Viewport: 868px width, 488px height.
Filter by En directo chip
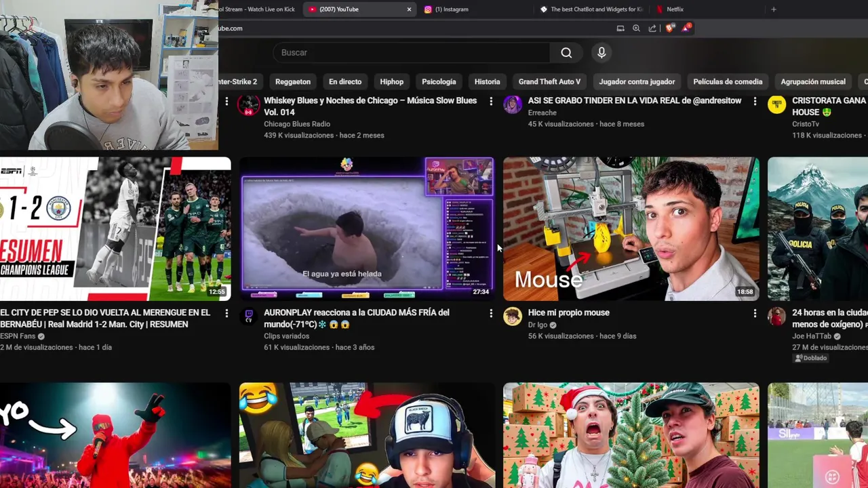(345, 81)
